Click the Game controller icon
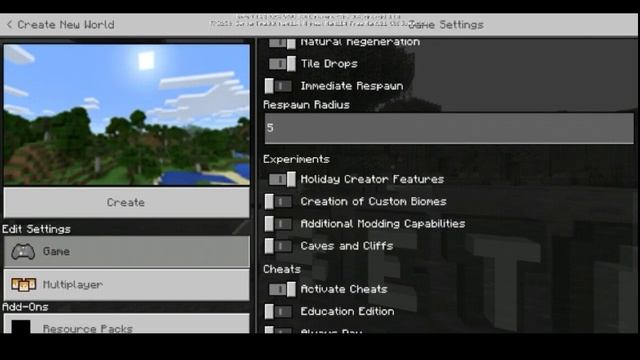This screenshot has width=640, height=360. pyautogui.click(x=23, y=251)
